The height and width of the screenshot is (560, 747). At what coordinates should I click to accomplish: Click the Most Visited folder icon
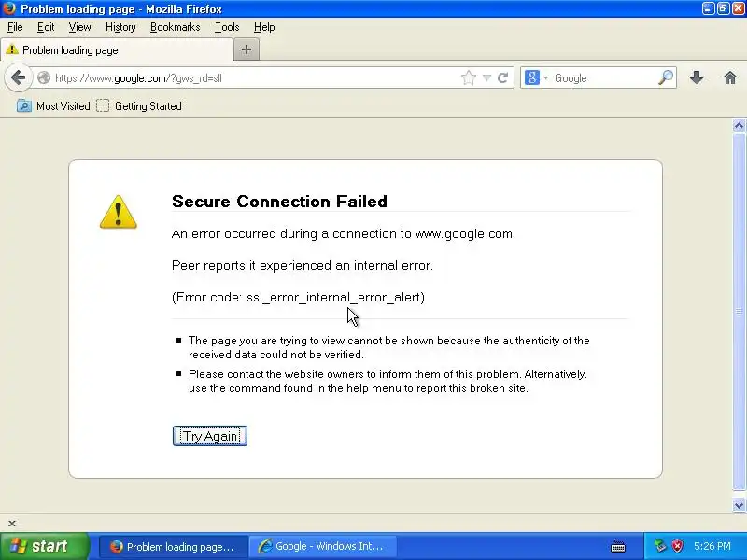[x=24, y=105]
